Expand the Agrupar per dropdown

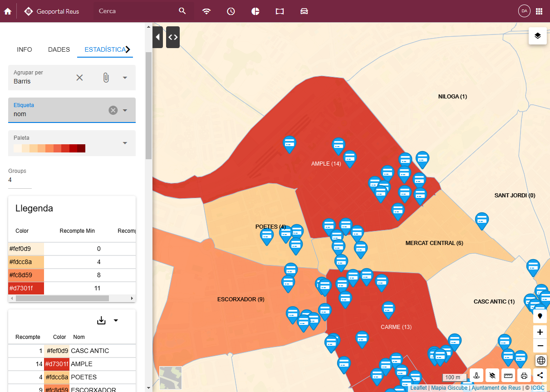[x=125, y=78]
